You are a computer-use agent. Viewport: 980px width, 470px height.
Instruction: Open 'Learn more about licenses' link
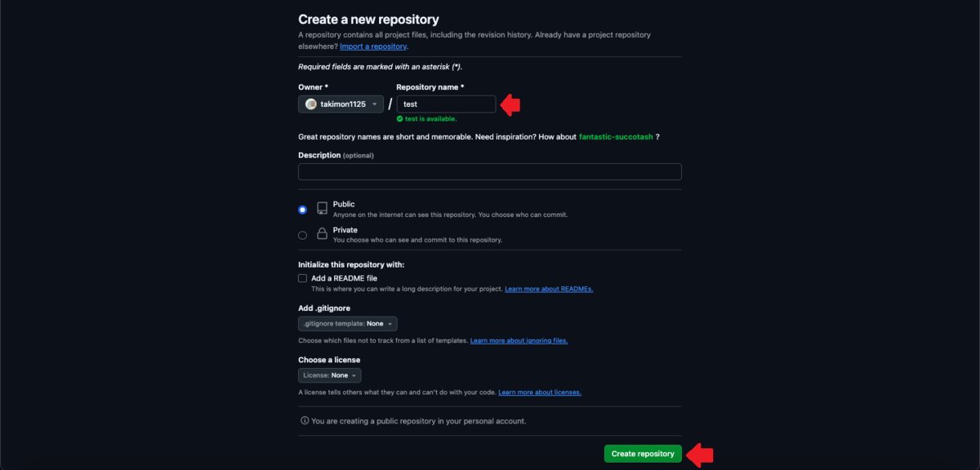(539, 392)
